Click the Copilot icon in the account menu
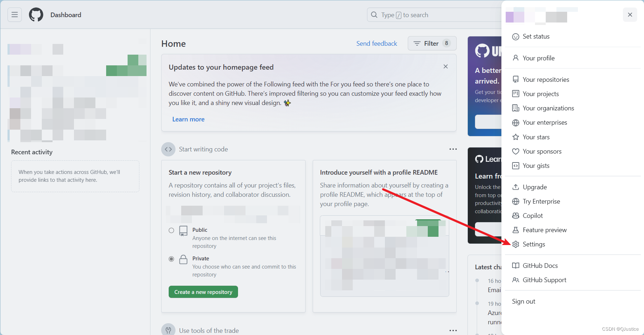 tap(516, 215)
